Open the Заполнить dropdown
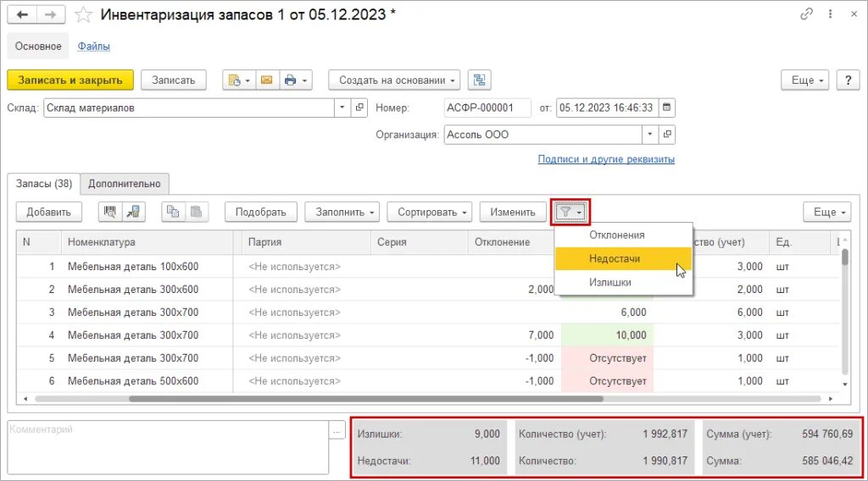The image size is (868, 481). 342,212
